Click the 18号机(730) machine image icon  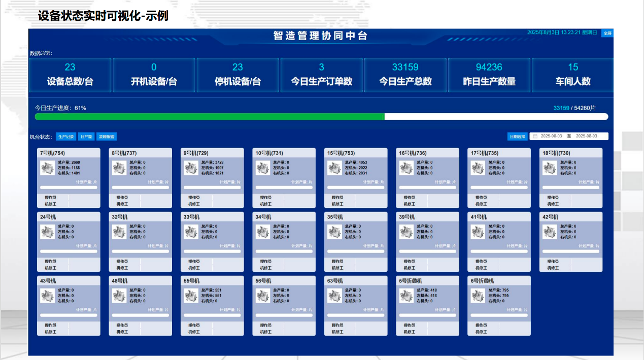coord(550,168)
